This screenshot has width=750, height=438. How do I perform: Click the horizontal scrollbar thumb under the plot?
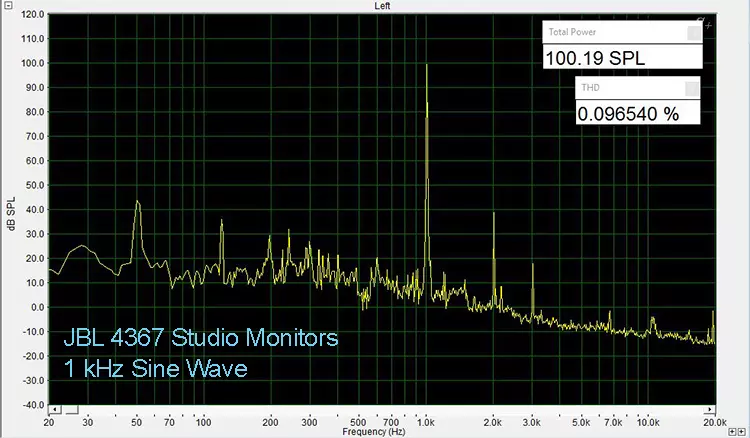[x=72, y=410]
